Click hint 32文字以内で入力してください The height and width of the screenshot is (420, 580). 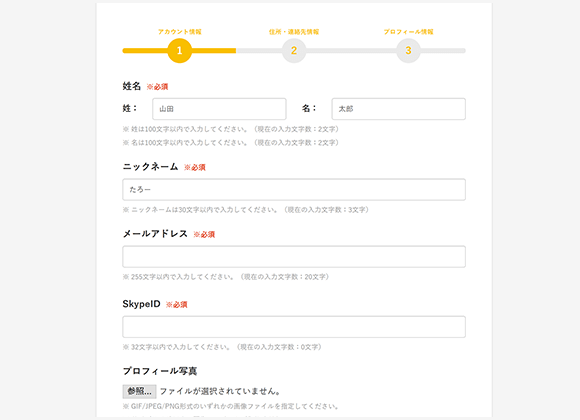click(x=222, y=347)
